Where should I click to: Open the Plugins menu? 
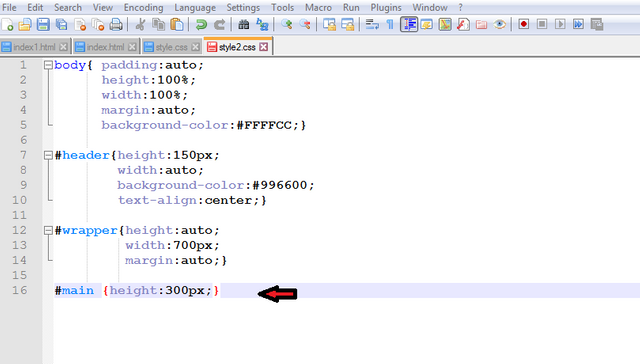pyautogui.click(x=386, y=7)
